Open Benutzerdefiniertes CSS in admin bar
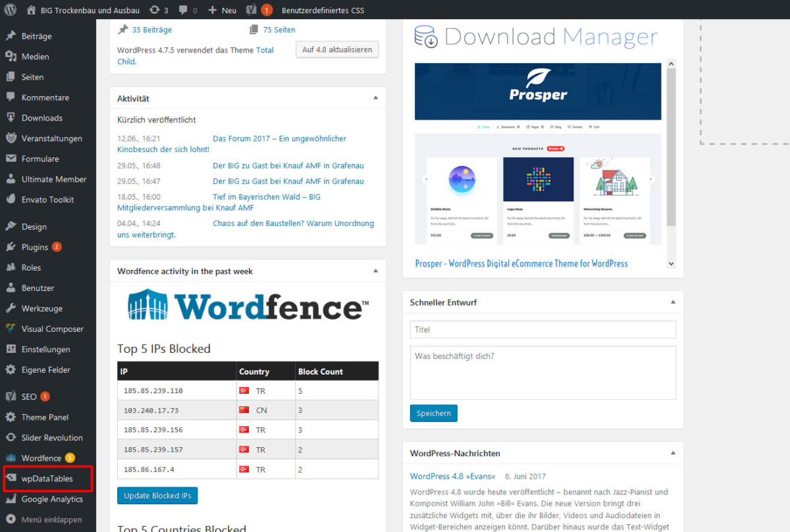The width and height of the screenshot is (790, 532). (323, 11)
